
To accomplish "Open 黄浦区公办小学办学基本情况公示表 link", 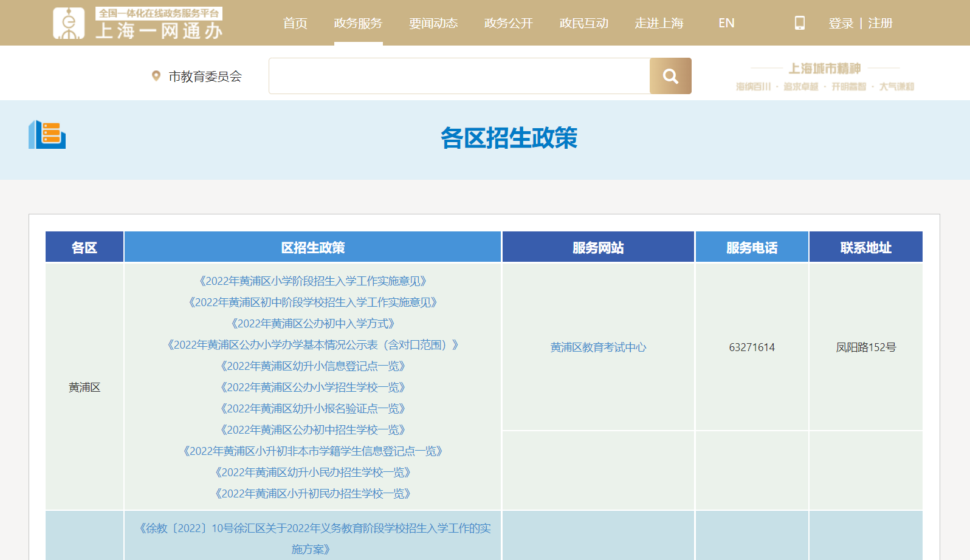I will [x=313, y=345].
